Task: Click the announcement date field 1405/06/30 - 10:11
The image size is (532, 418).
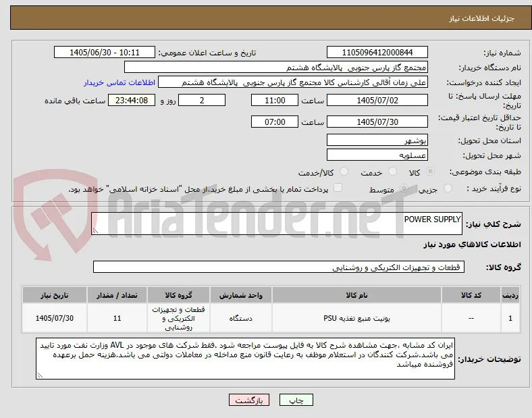Action: (x=105, y=53)
